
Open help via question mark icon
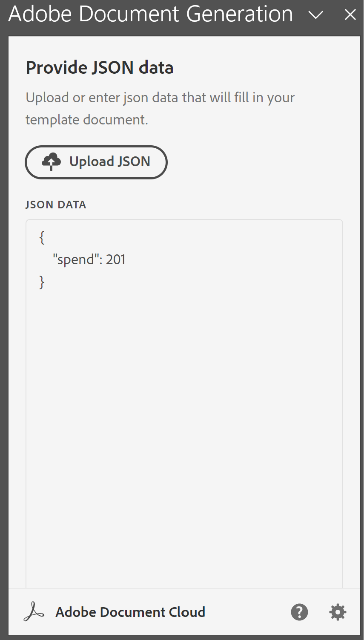point(299,612)
